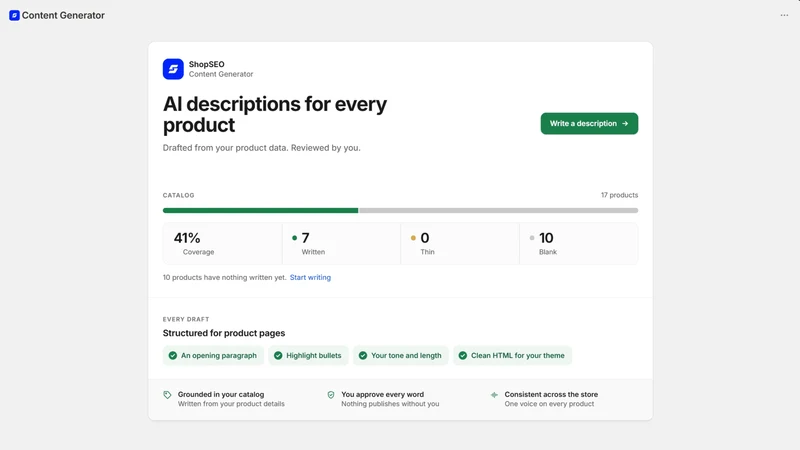This screenshot has height=450, width=800.
Task: Click the Start writing link
Action: 310,278
